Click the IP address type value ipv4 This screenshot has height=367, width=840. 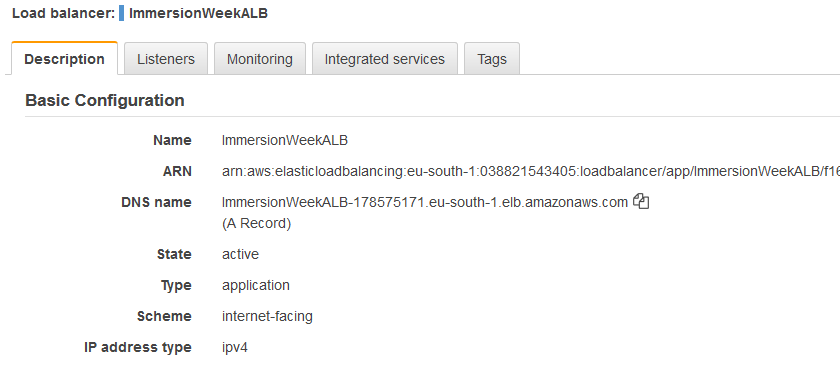point(235,348)
